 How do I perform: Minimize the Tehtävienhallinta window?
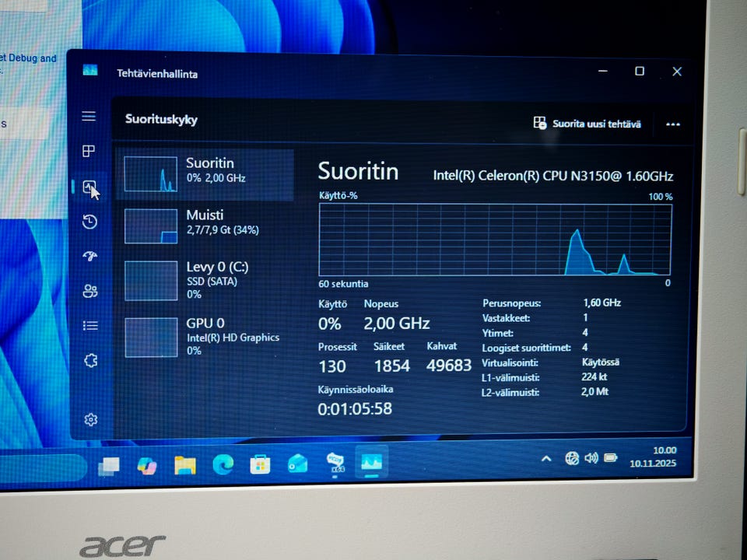point(602,71)
